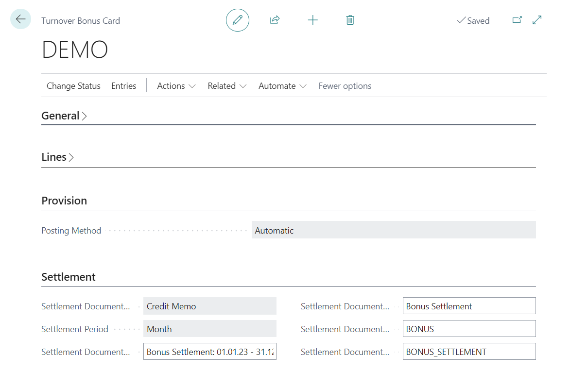Click the share icon
This screenshot has height=388, width=588.
click(x=275, y=20)
